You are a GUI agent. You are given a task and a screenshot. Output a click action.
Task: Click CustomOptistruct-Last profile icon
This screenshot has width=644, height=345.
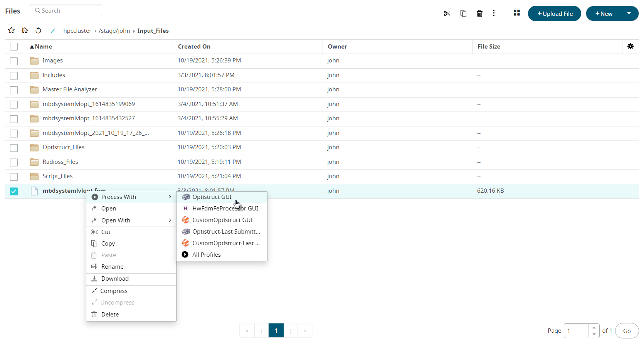(x=185, y=243)
